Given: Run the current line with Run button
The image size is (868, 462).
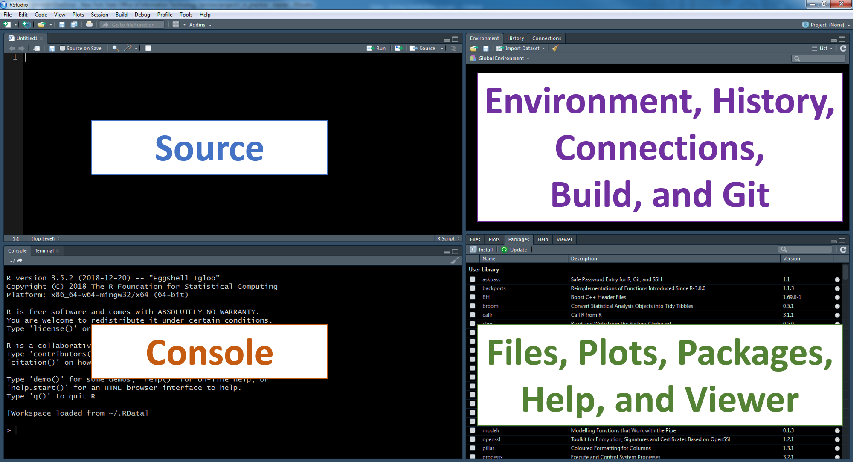Looking at the screenshot, I should click(376, 49).
